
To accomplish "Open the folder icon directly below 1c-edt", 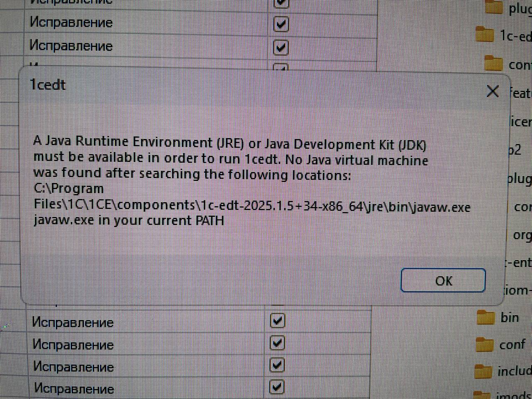I will coord(494,63).
